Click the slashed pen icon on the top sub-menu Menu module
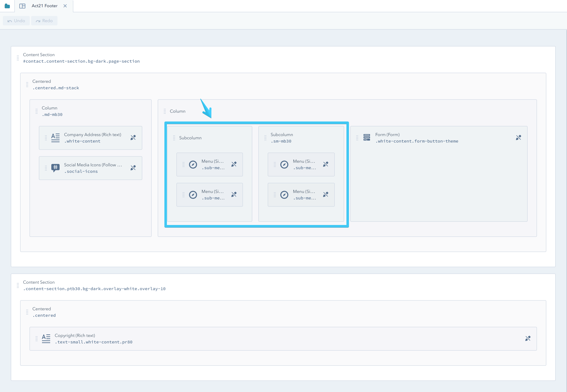 point(234,164)
